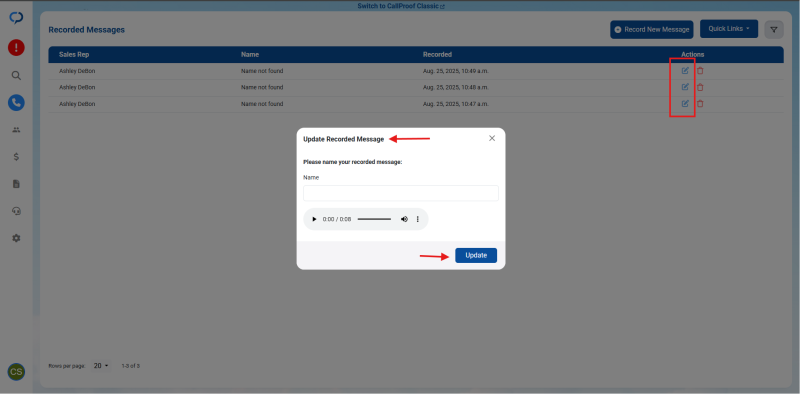
Task: Click the Update button
Action: [476, 255]
